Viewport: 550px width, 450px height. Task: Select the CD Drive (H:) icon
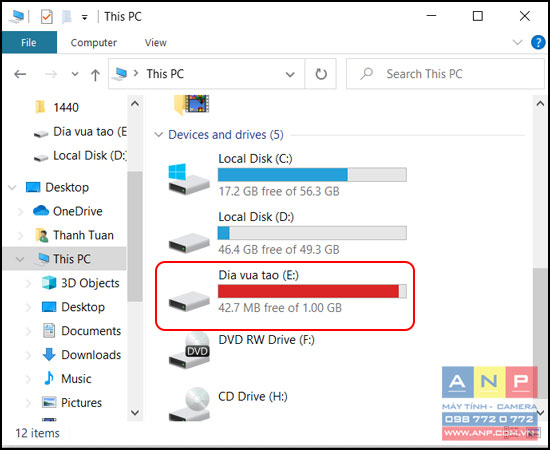pyautogui.click(x=189, y=404)
